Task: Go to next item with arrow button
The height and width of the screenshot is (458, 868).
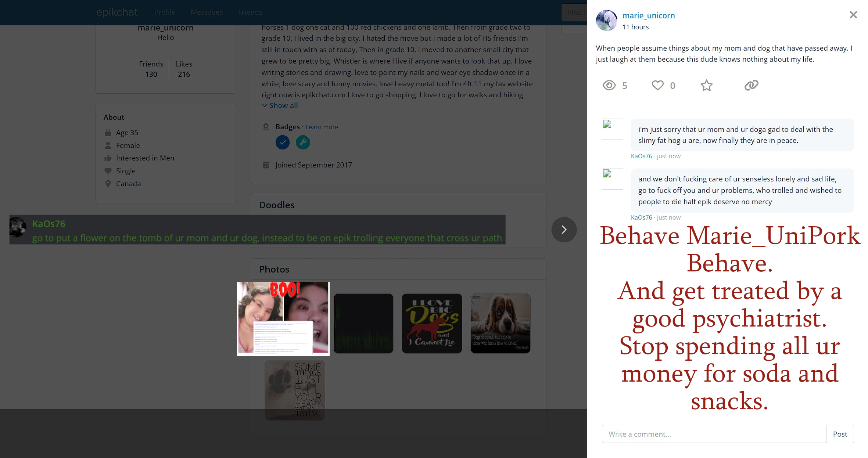Action: coord(564,230)
